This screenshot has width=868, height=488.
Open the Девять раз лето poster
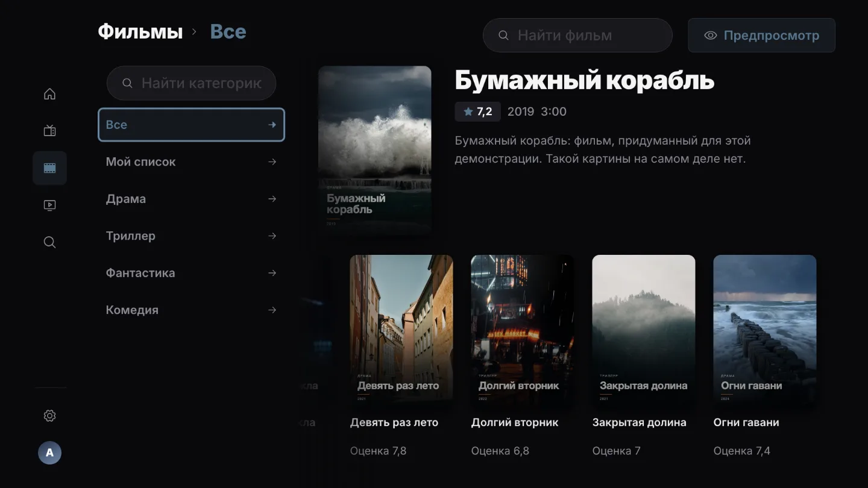point(401,328)
